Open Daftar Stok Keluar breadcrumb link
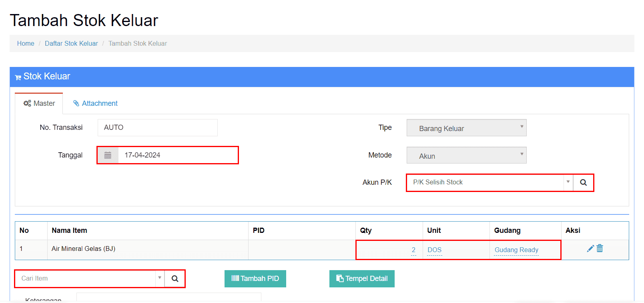The image size is (644, 303). point(71,44)
